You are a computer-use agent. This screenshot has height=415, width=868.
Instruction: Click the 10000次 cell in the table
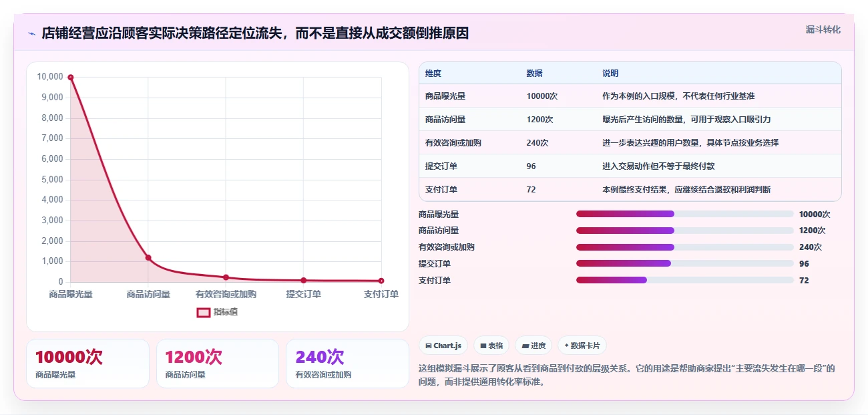[x=542, y=96]
